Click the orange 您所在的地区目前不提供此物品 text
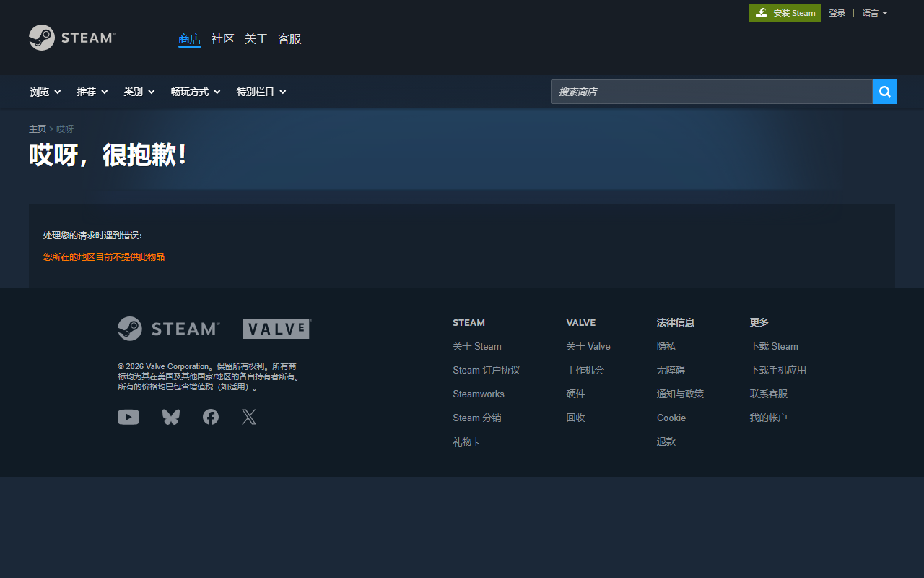This screenshot has width=924, height=578. (104, 257)
